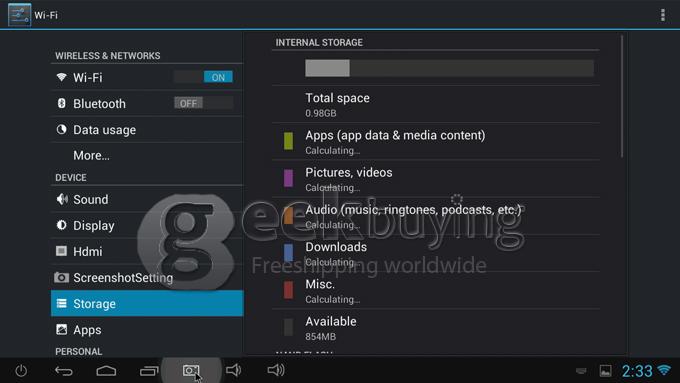680x383 pixels.
Task: Click the internal storage usage bar
Action: (449, 68)
